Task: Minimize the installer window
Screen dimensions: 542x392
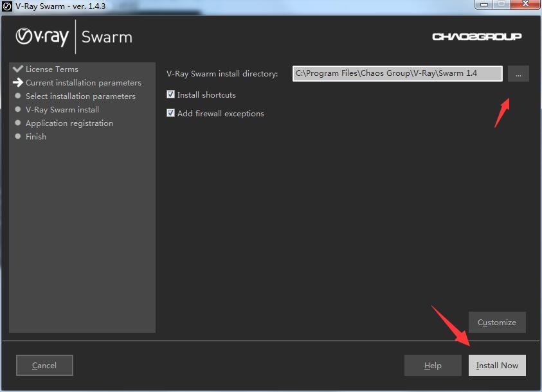Action: pos(483,4)
